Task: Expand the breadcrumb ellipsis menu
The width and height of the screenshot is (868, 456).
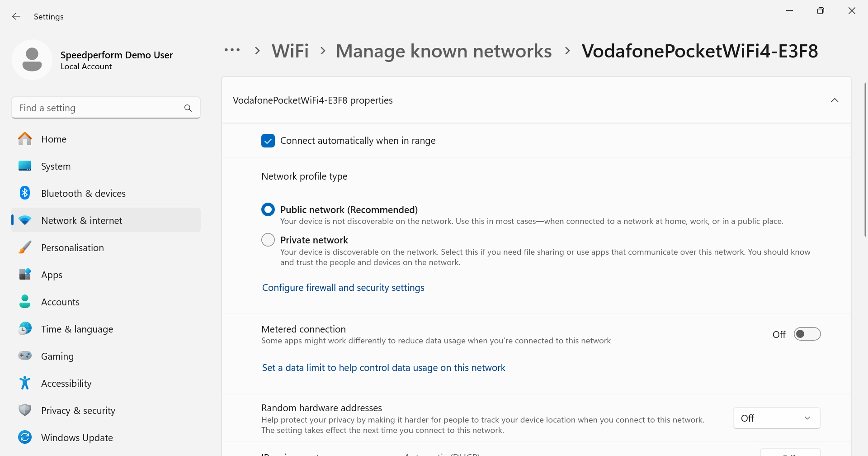Action: click(232, 51)
